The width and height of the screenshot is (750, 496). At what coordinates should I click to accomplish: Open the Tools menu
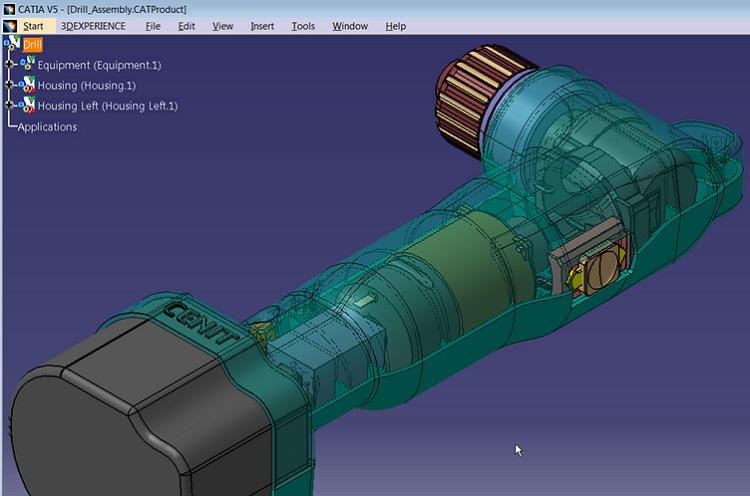[x=302, y=26]
